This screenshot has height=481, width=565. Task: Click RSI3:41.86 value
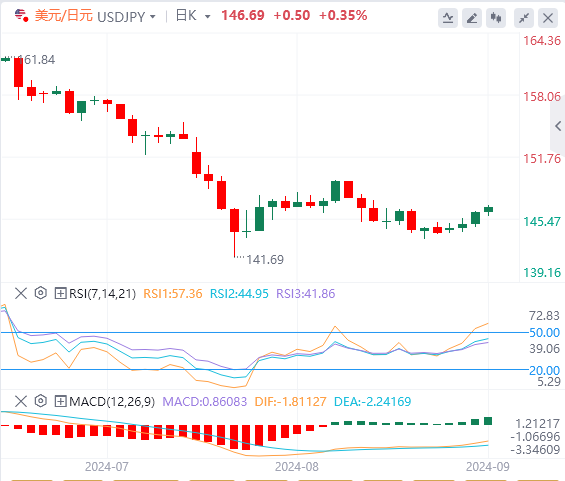click(x=306, y=294)
